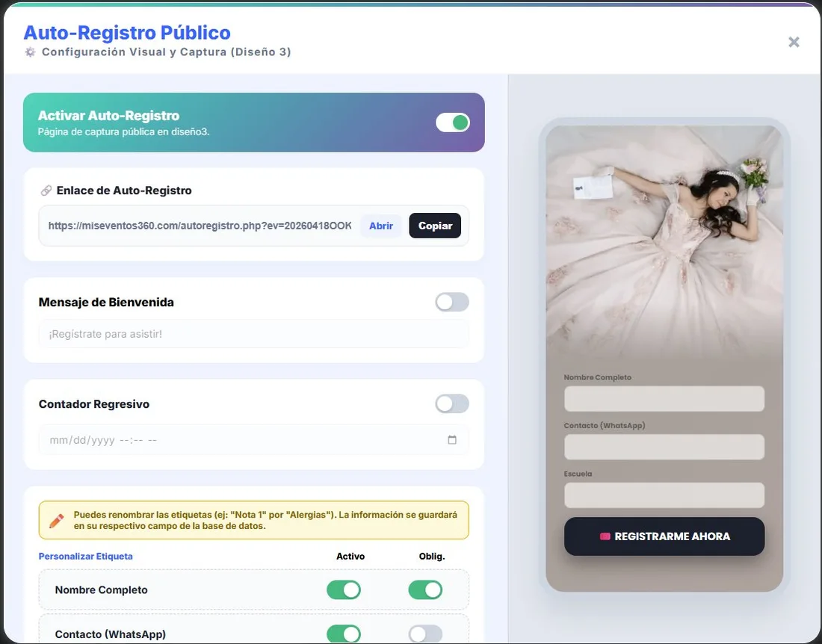Click the Auto-Registro Público title

127,32
